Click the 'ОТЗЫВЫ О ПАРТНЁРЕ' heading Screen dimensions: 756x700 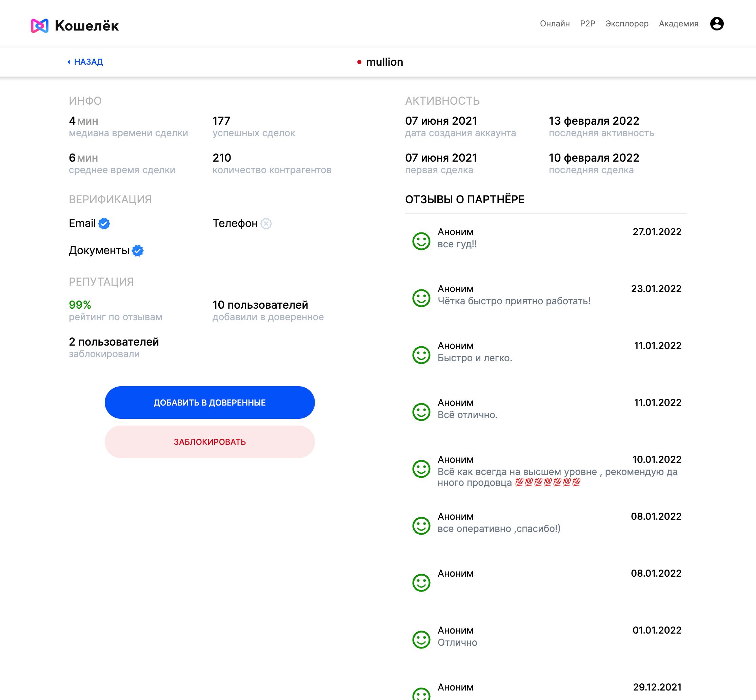(464, 199)
